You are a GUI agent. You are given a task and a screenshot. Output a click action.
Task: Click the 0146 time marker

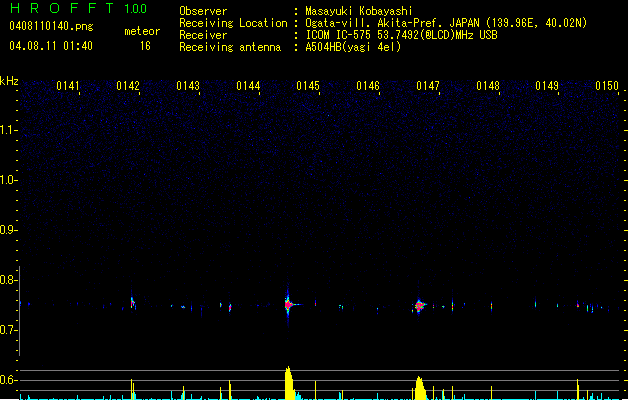[368, 86]
